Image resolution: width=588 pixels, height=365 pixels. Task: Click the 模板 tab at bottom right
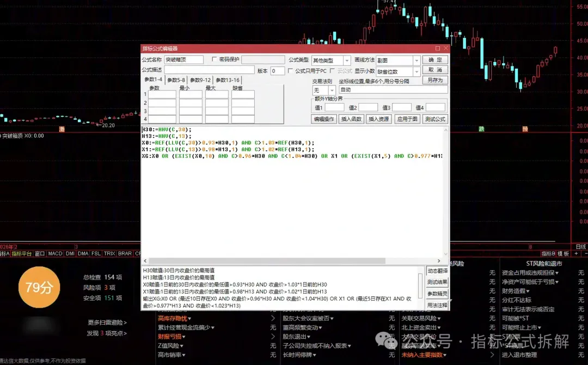click(x=563, y=254)
